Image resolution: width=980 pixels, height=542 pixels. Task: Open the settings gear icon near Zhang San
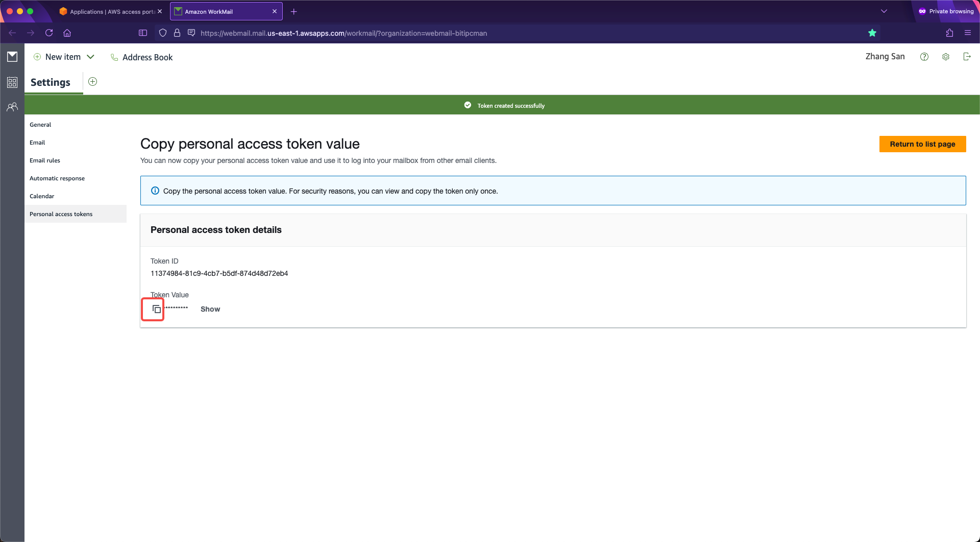946,57
